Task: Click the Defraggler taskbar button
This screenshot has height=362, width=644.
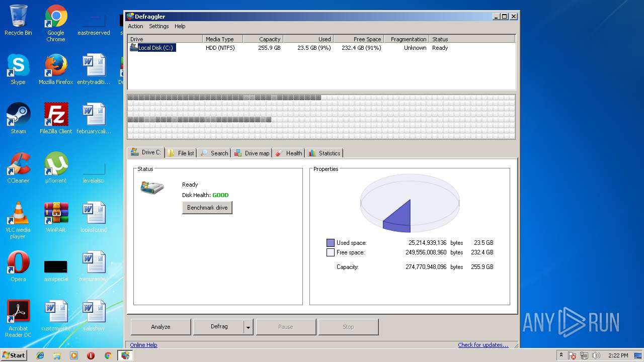Action: [x=125, y=355]
